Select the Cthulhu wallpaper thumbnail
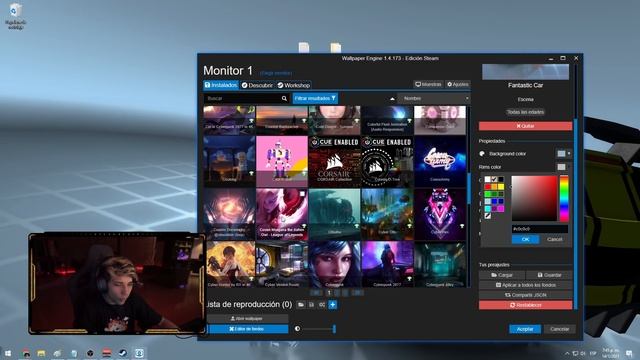This screenshot has width=640, height=360. (334, 213)
